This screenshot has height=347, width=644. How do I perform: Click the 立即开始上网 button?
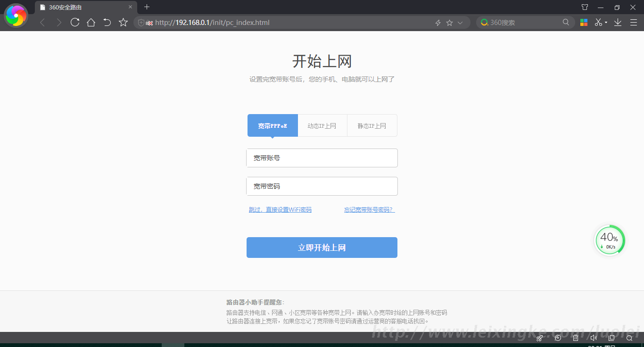pos(322,248)
